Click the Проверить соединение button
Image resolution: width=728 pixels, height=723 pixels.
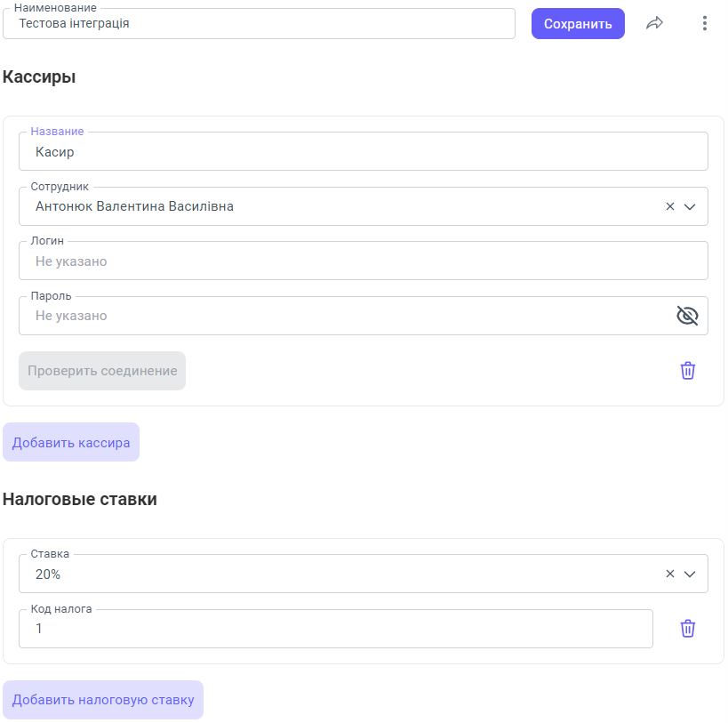(x=102, y=371)
